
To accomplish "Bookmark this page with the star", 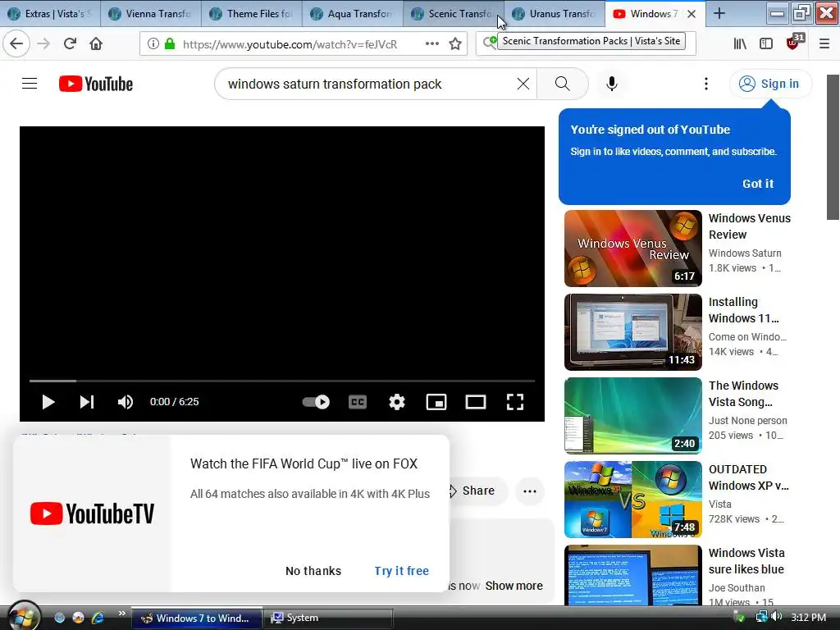I will [x=454, y=43].
